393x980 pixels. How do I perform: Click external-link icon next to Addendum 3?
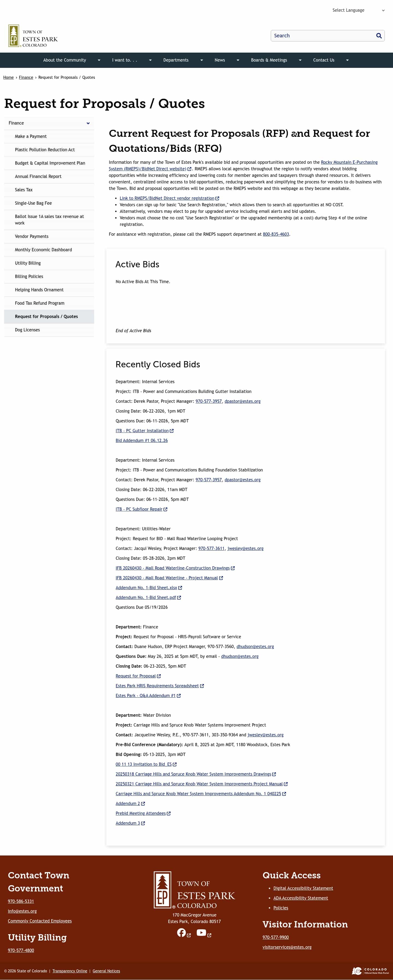pos(143,823)
